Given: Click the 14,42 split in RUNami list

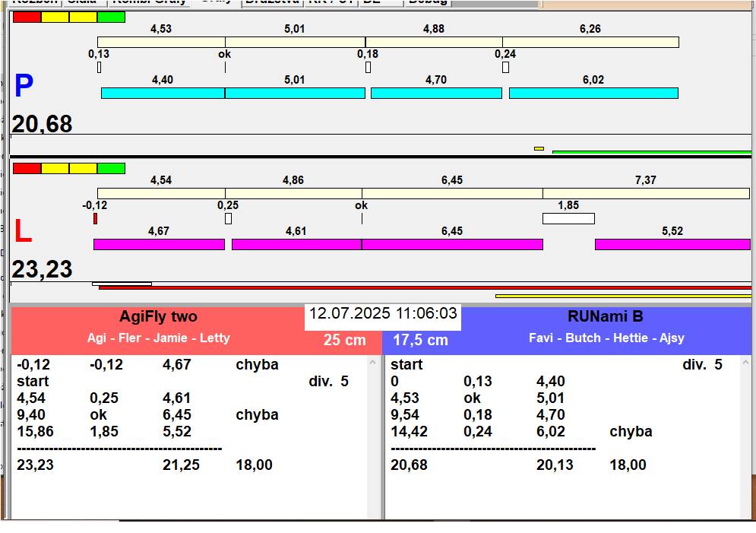Looking at the screenshot, I should click(x=409, y=431).
